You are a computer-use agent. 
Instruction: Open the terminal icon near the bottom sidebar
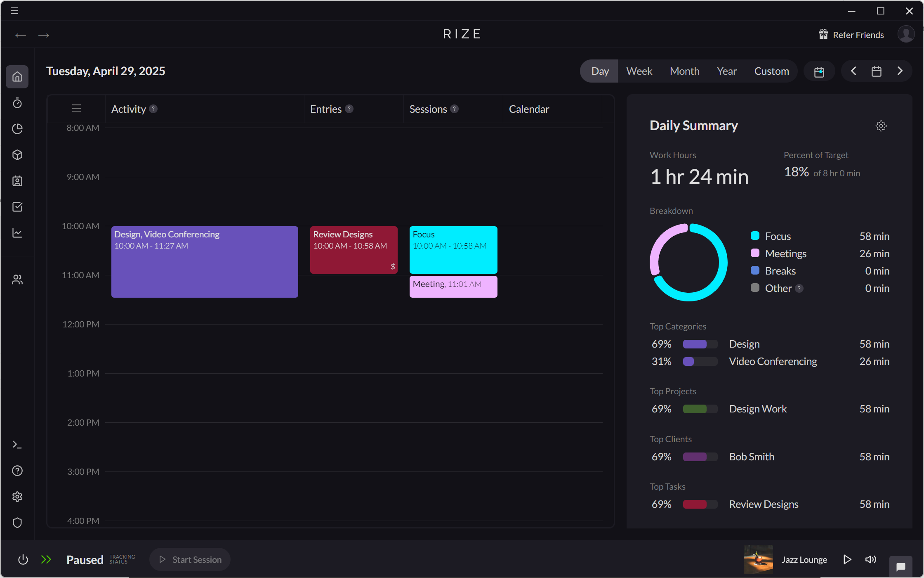[17, 444]
